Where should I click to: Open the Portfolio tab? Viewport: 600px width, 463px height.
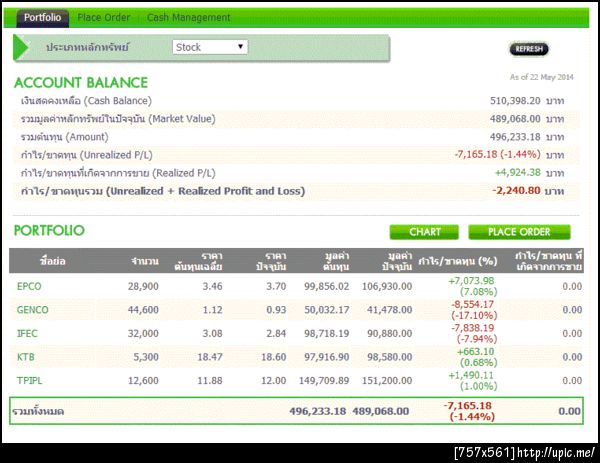coord(42,18)
